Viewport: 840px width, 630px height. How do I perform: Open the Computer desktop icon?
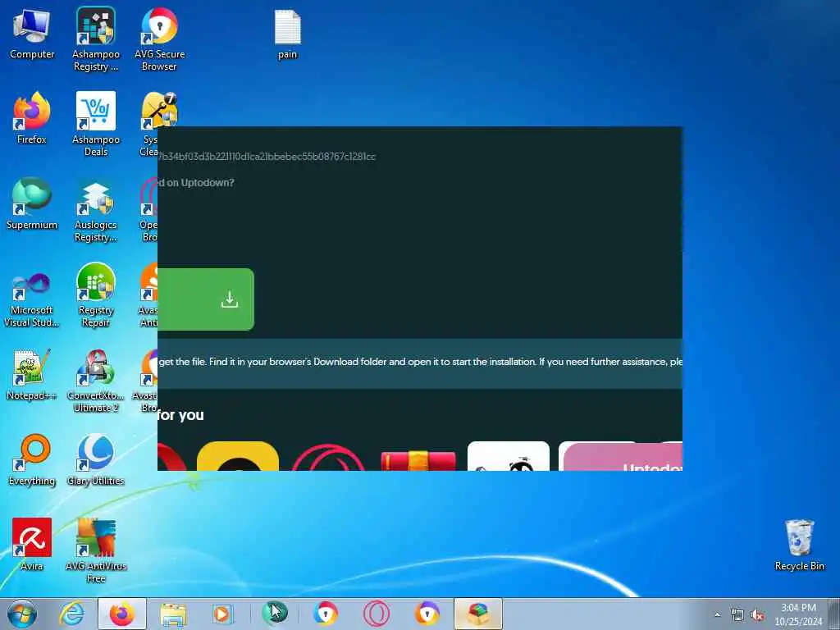point(32,34)
